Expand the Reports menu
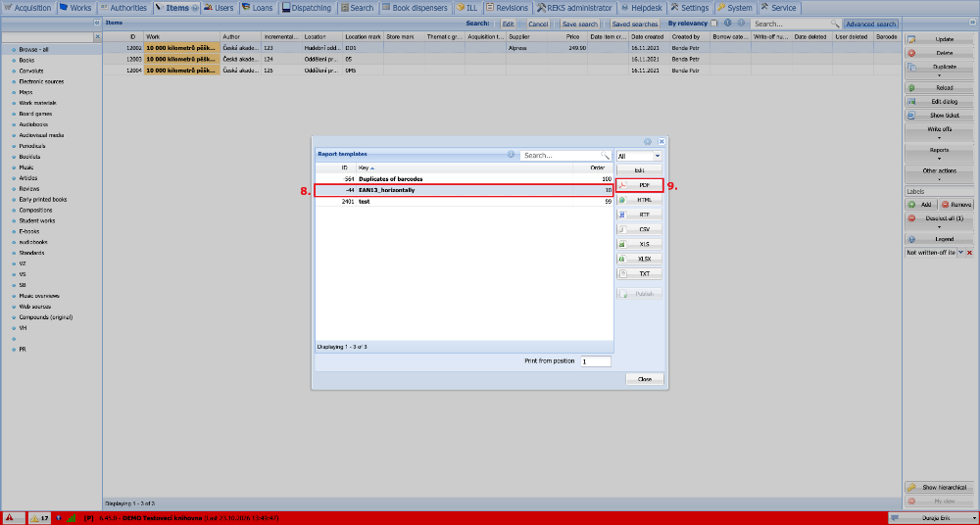The image size is (980, 525). tap(940, 154)
